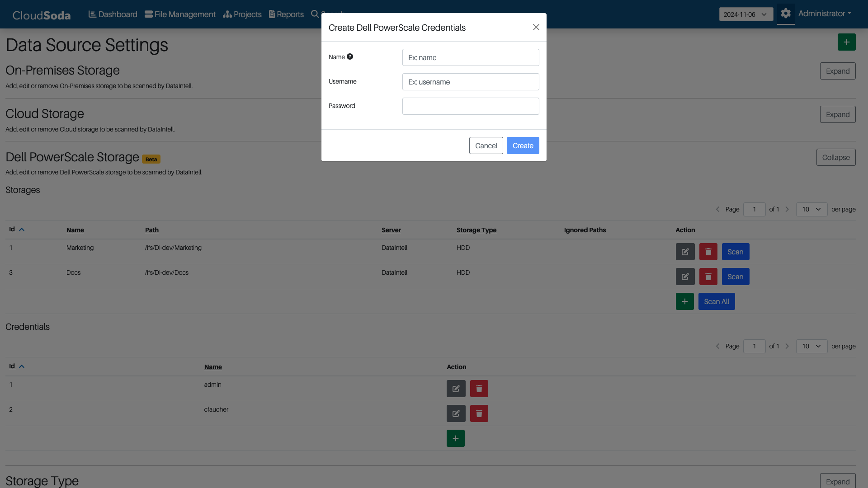Click the /ifs/DI-dev/Docs path text

pos(167,272)
